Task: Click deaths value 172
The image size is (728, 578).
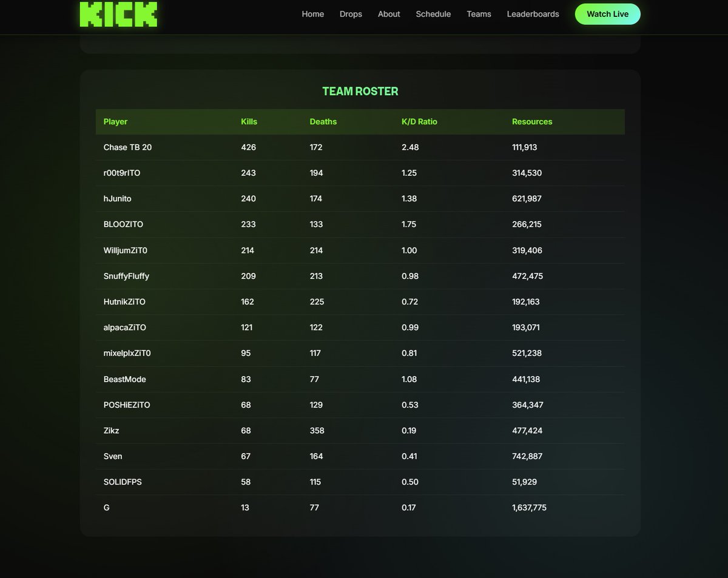Action: [316, 147]
